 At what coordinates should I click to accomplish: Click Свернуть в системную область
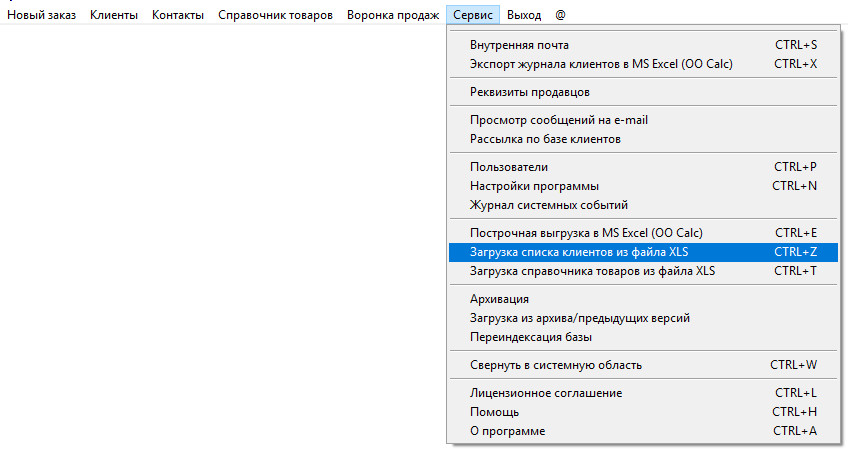coord(556,365)
